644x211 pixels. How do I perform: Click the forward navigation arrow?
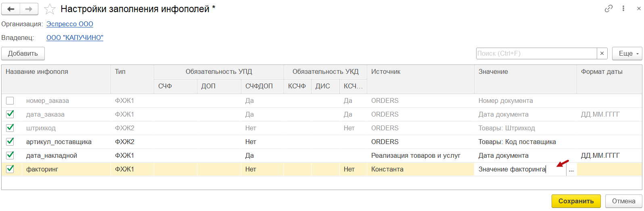(x=29, y=9)
